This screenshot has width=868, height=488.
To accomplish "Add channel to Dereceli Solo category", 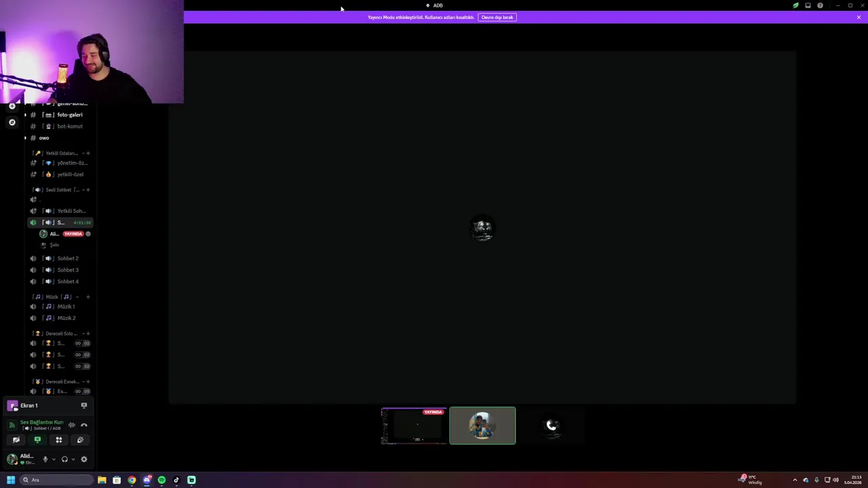I will (88, 333).
